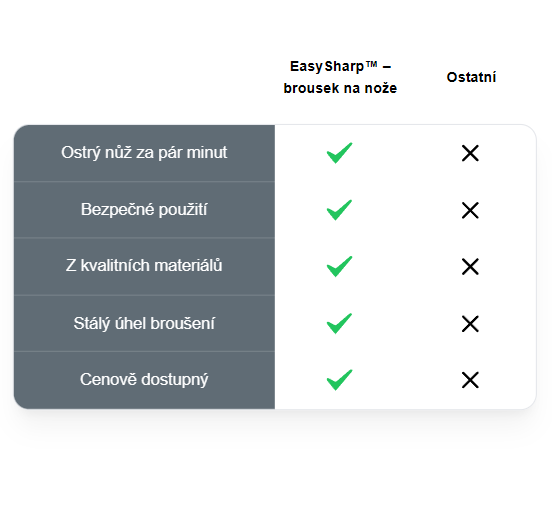Viewport: 552px width, 512px height.
Task: Click the Cenově dostupný row label
Action: [144, 380]
